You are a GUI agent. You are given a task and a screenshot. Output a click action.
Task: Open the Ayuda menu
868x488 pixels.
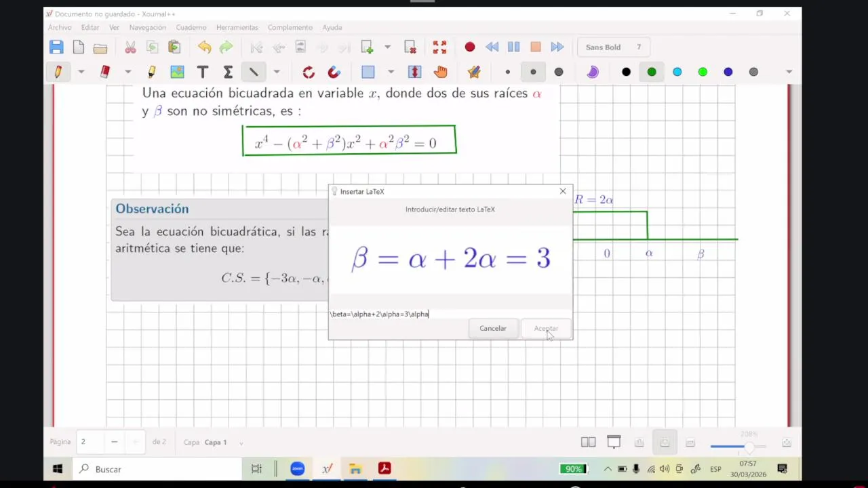click(332, 27)
